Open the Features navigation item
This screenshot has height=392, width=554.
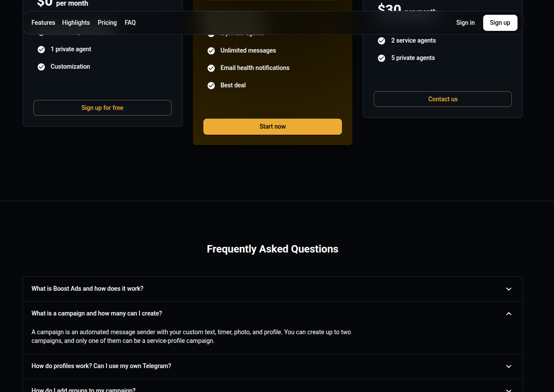[x=43, y=23]
